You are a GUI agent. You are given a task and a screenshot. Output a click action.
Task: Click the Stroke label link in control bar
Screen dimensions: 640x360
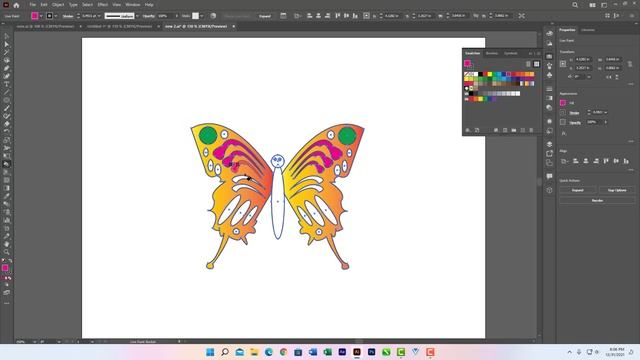tap(68, 16)
